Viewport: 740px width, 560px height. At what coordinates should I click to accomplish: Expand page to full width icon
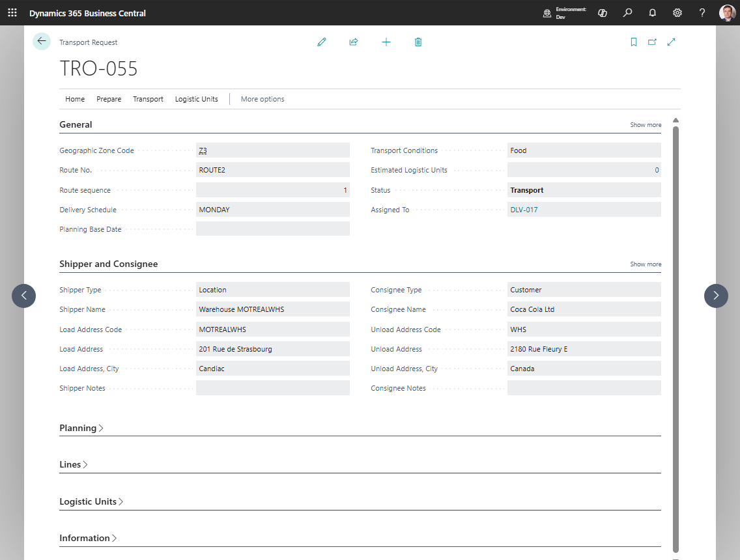coord(671,42)
